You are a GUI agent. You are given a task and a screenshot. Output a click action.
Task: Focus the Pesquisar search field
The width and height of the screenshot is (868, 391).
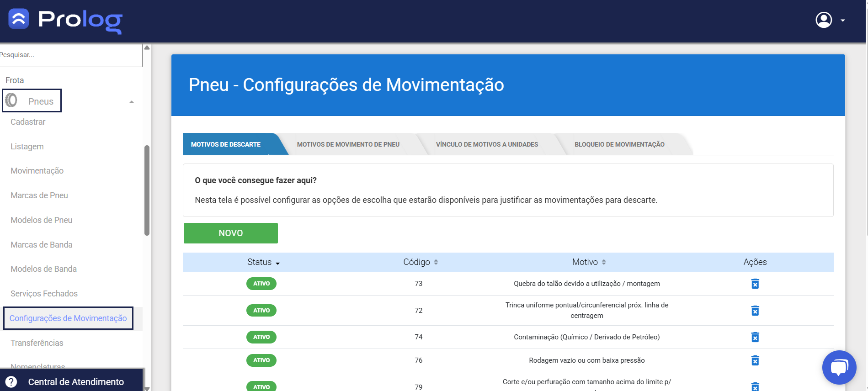pos(71,55)
